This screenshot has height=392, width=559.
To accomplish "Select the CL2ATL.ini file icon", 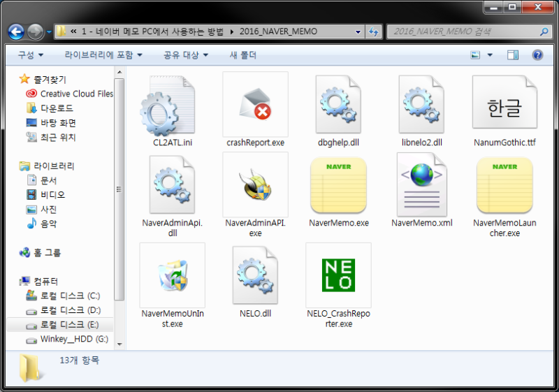I will 168,106.
